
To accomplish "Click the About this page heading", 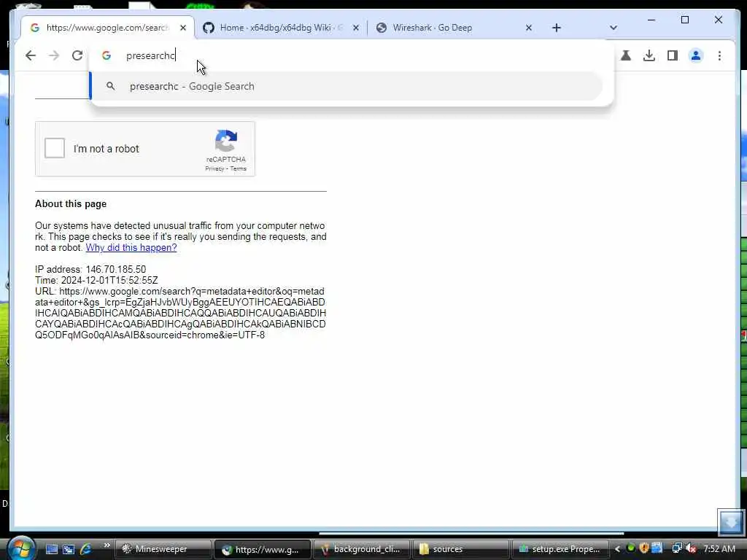I will (x=71, y=204).
